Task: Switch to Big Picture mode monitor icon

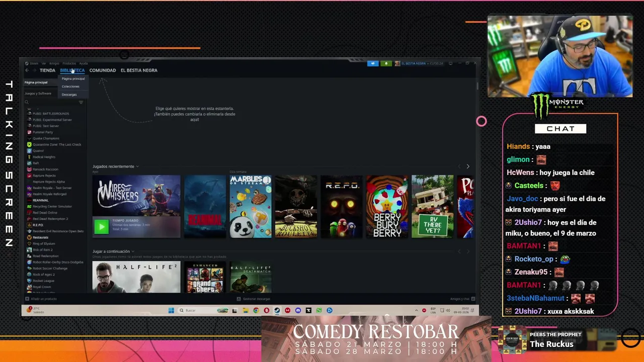Action: (x=451, y=63)
